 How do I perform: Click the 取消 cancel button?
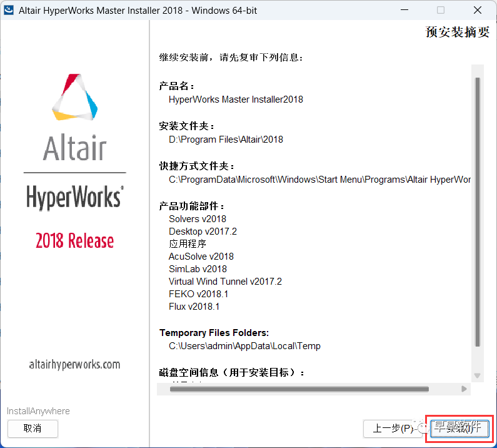pos(33,429)
